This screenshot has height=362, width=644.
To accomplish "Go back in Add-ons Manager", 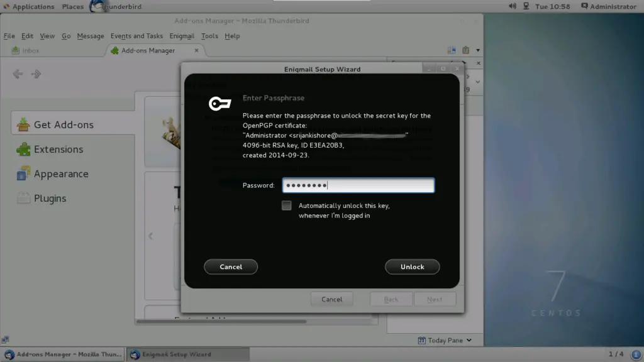I will [x=17, y=74].
